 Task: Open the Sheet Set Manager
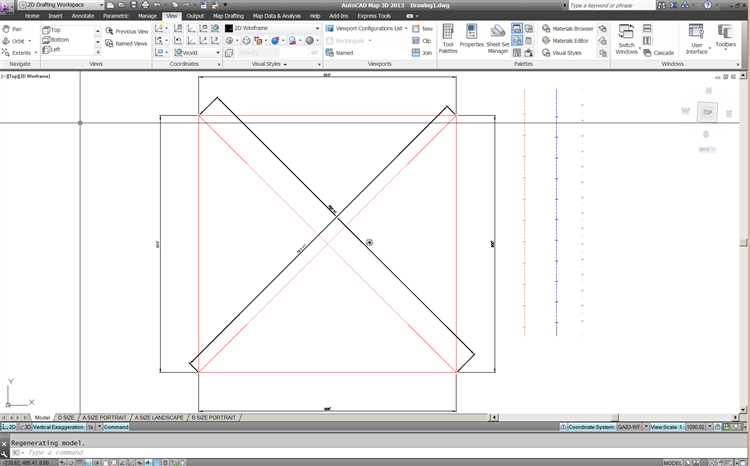click(497, 39)
